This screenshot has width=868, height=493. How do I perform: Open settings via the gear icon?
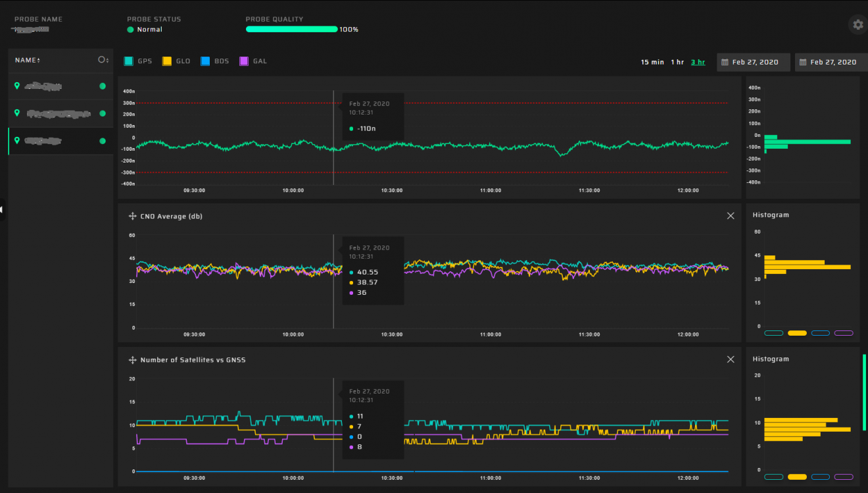point(857,25)
